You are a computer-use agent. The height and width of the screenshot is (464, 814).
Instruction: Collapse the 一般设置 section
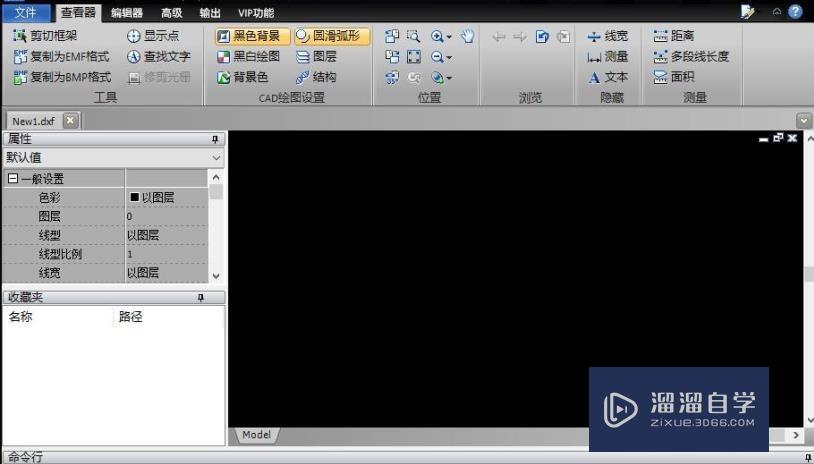13,179
